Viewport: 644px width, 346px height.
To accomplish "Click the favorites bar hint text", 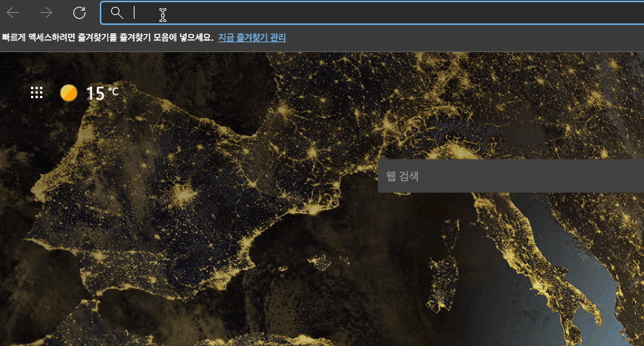I will coord(107,37).
